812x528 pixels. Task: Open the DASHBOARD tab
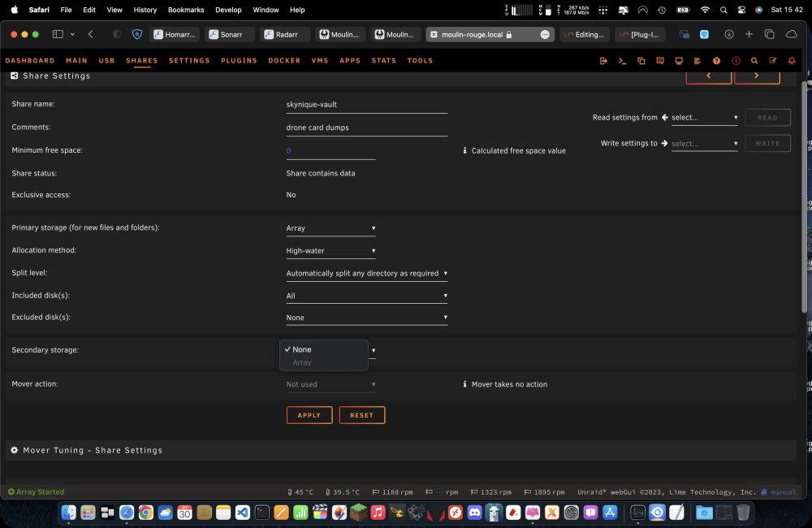[30, 61]
